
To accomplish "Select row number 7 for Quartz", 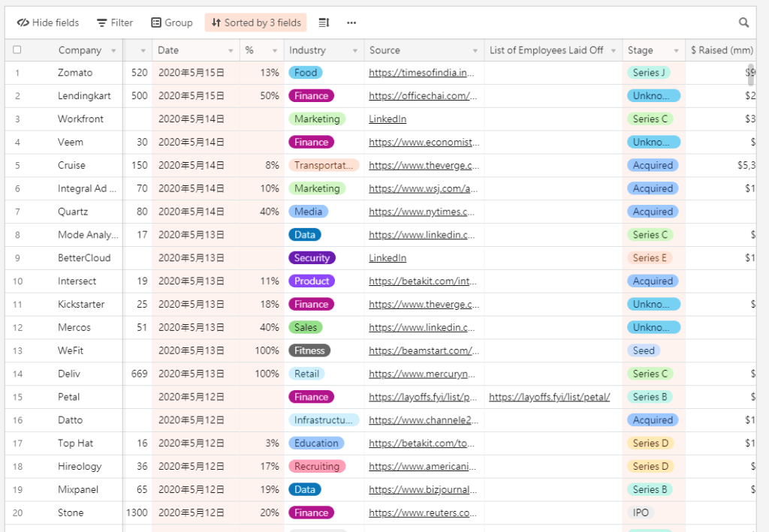I will coord(17,212).
